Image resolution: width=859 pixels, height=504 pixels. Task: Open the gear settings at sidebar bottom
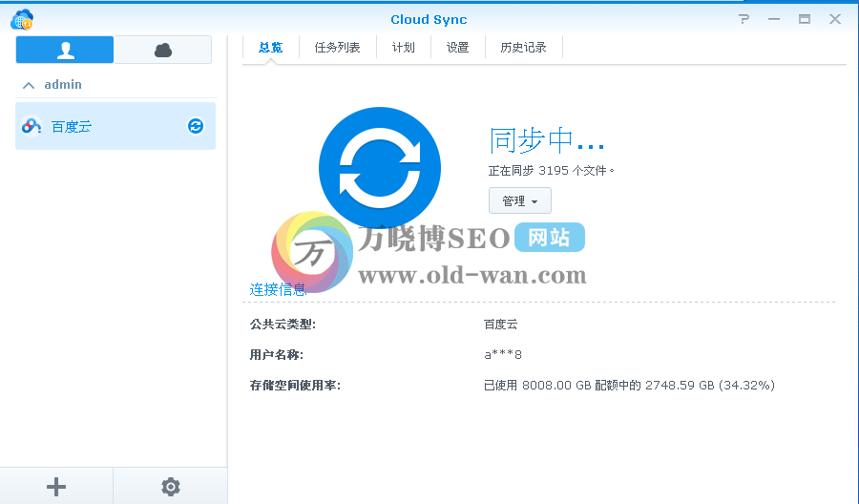[x=171, y=487]
